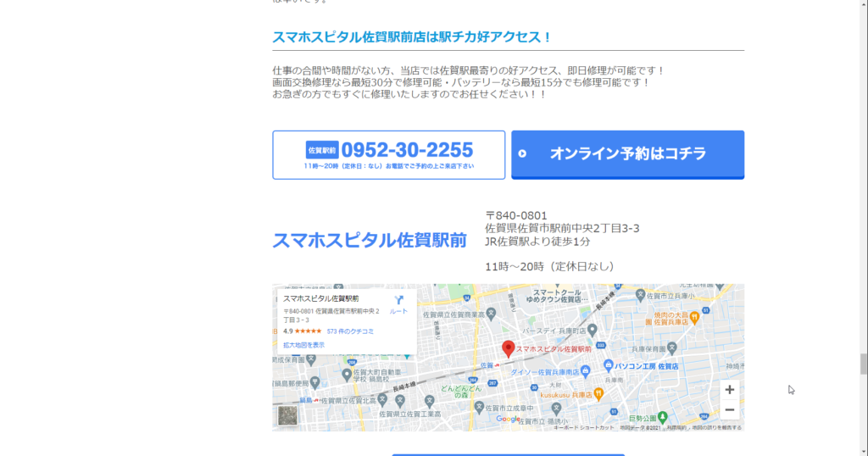The width and height of the screenshot is (868, 456).
Task: Click the 兵庫保育園 school marker
Action: (672, 348)
